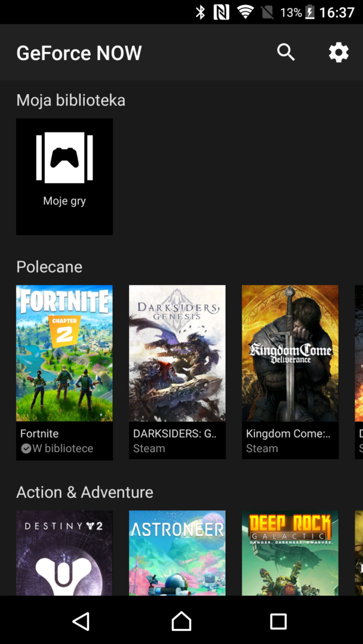Select the Destiny 2 game tile
The height and width of the screenshot is (644, 363).
click(64, 553)
